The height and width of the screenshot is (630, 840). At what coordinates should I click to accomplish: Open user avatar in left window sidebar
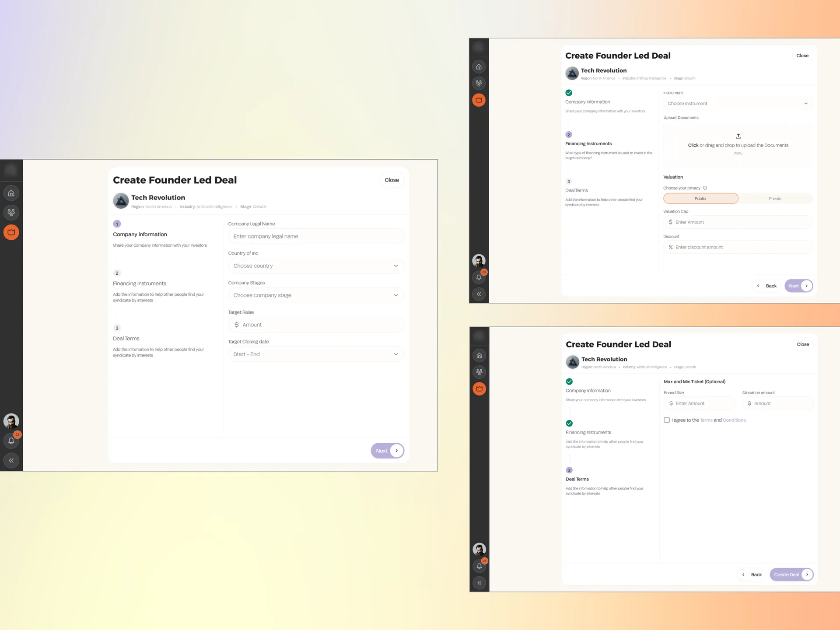click(11, 421)
